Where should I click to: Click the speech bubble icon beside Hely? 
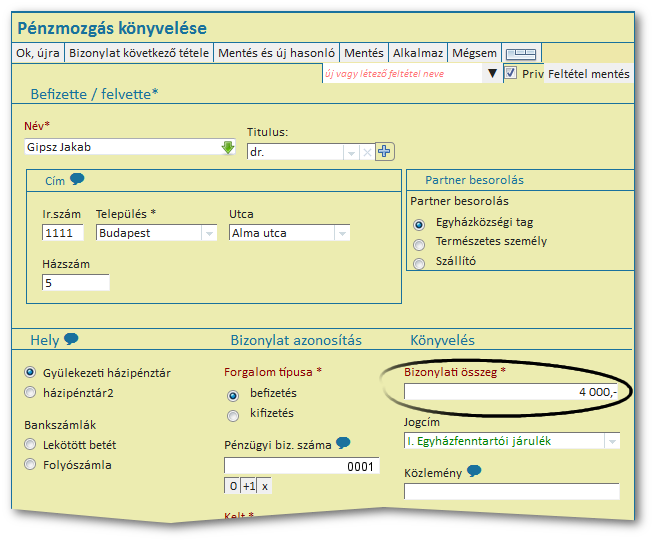[71, 340]
